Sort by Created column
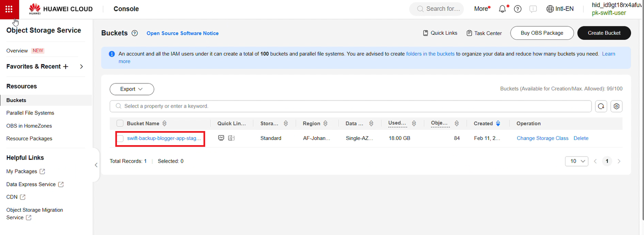Viewport: 644px width, 235px height. tap(498, 124)
